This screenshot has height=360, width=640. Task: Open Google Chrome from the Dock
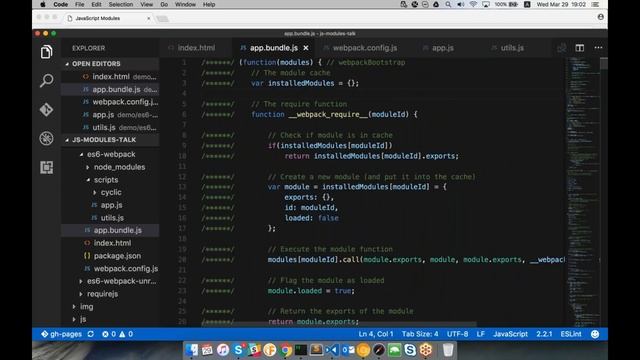point(285,350)
